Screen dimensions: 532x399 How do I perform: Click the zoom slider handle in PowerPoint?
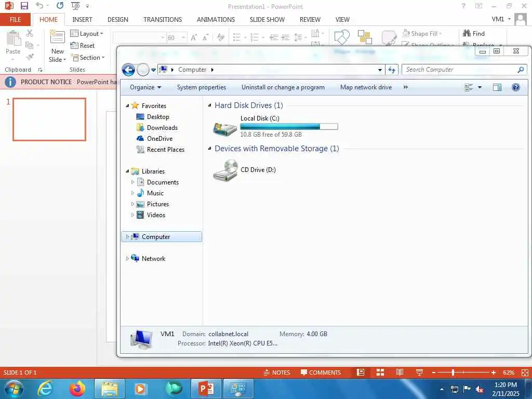(x=453, y=373)
